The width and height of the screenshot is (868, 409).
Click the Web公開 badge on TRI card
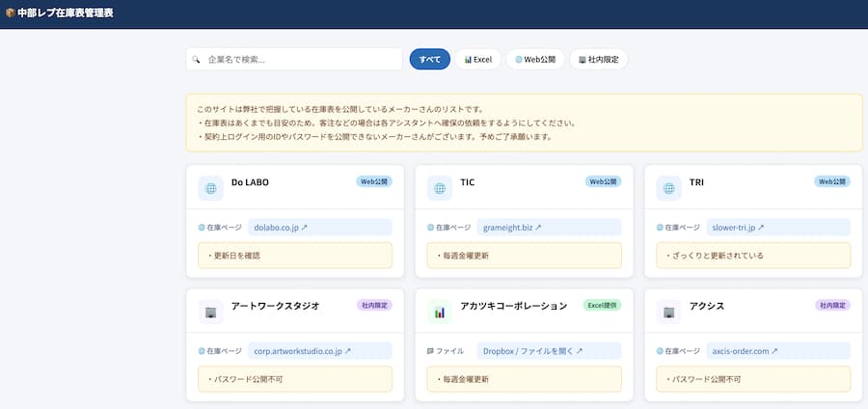point(832,181)
